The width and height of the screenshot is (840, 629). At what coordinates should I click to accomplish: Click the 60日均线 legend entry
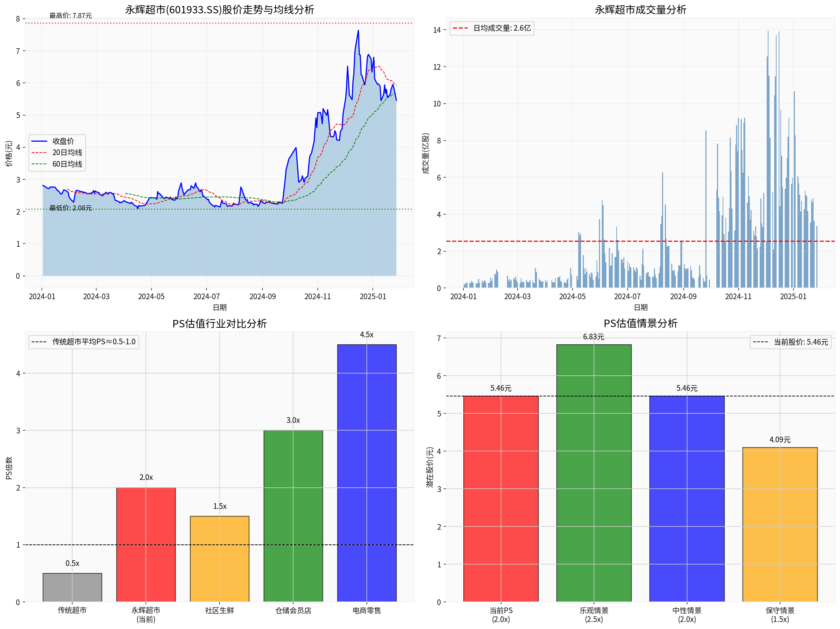67,164
